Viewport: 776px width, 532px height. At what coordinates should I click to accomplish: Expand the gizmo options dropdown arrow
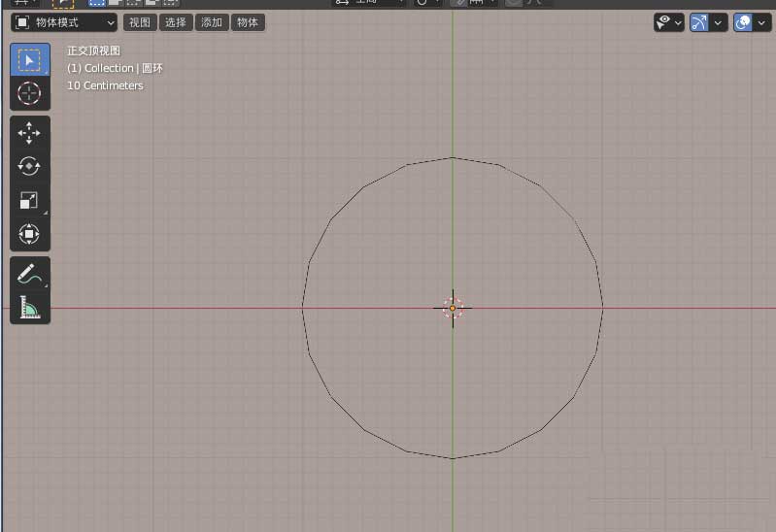pyautogui.click(x=719, y=22)
